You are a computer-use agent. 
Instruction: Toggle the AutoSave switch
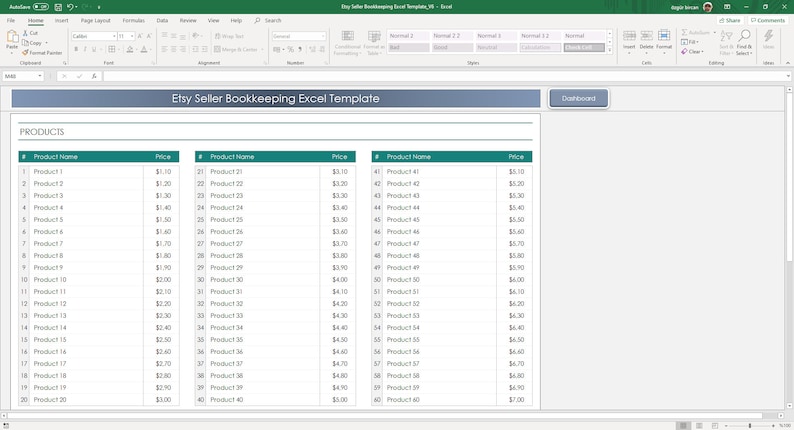41,7
